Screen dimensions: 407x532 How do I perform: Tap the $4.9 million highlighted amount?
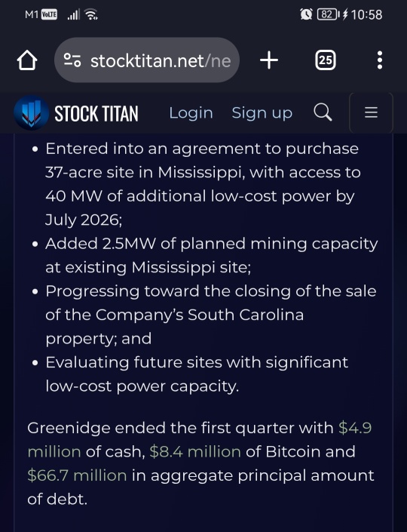pyautogui.click(x=355, y=428)
